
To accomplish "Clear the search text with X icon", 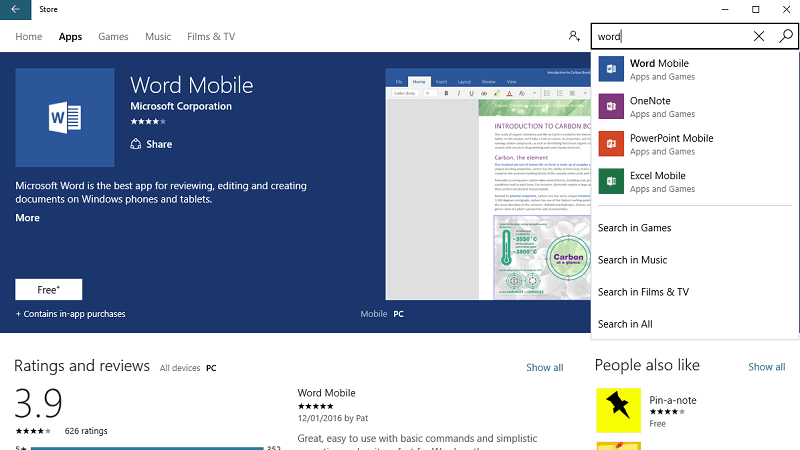I will (x=759, y=36).
